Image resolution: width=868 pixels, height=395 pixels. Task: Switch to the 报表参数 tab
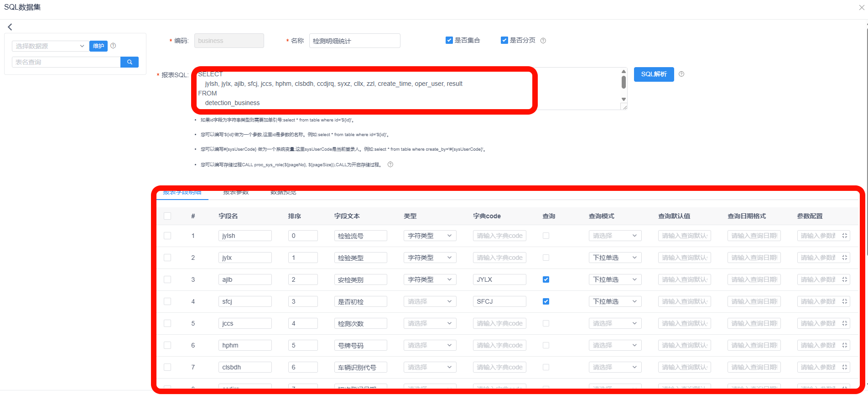pos(236,193)
